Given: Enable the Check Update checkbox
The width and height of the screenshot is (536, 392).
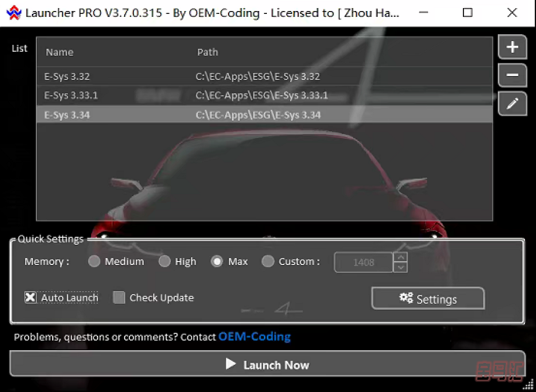Looking at the screenshot, I should click(x=119, y=297).
